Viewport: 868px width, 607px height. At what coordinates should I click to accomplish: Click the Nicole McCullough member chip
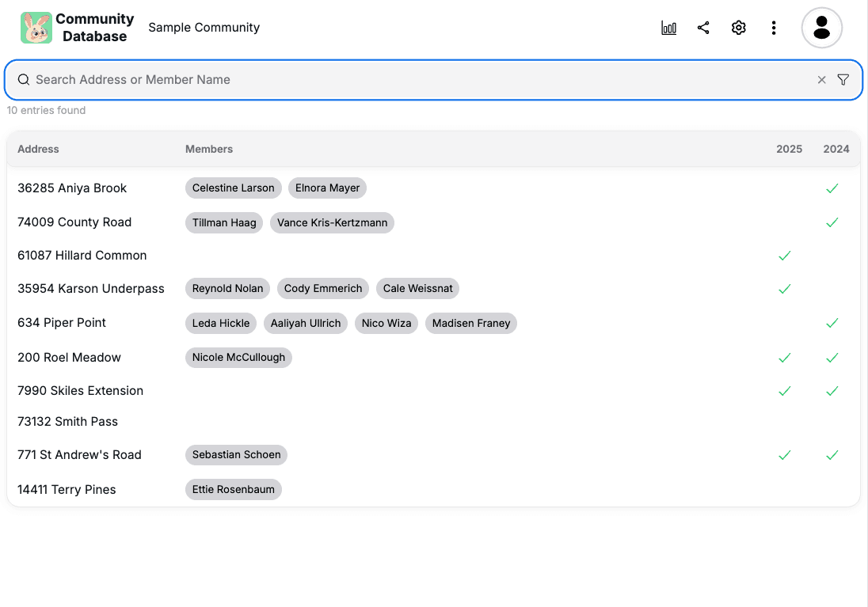[x=238, y=358]
